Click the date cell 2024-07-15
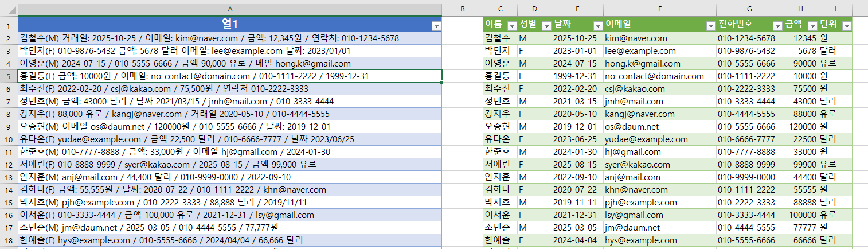This screenshot has width=868, height=249. point(577,64)
